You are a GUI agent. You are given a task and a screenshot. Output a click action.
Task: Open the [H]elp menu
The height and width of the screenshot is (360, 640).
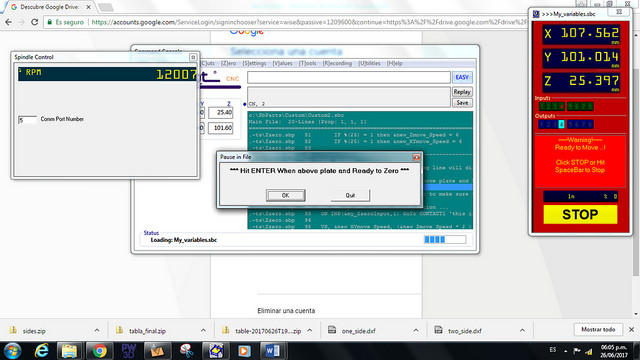(394, 63)
